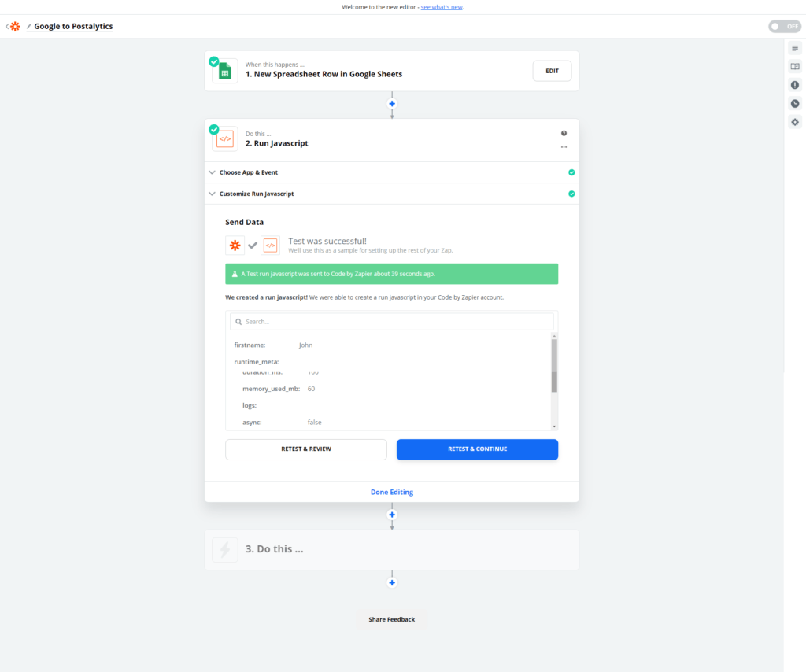This screenshot has width=806, height=672.
Task: Click the memory_used_mb value 60
Action: [311, 389]
